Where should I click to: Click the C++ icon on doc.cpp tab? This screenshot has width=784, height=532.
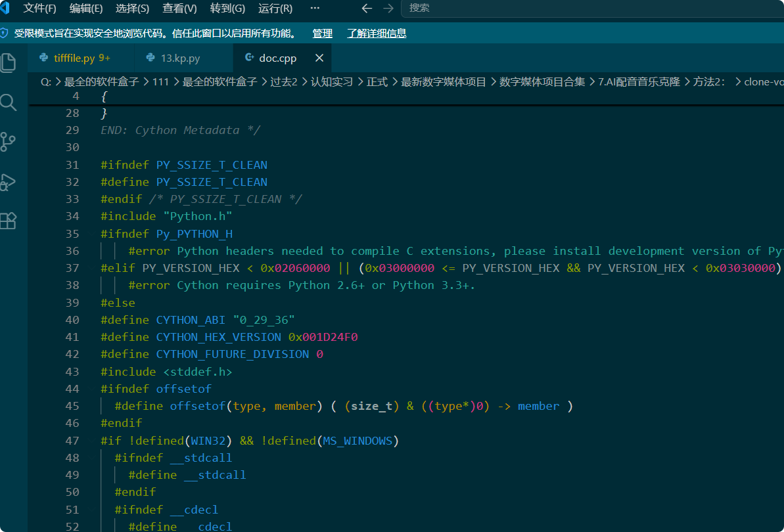pos(249,58)
